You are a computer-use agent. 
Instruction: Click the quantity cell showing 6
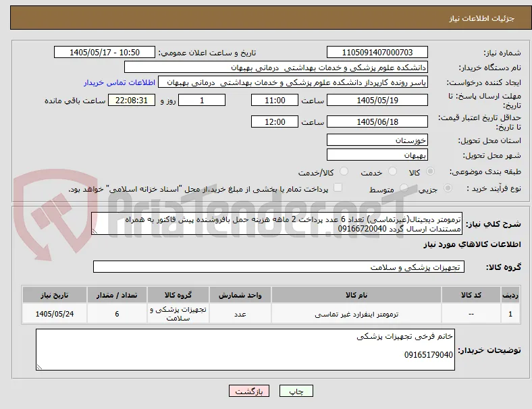pyautogui.click(x=117, y=314)
